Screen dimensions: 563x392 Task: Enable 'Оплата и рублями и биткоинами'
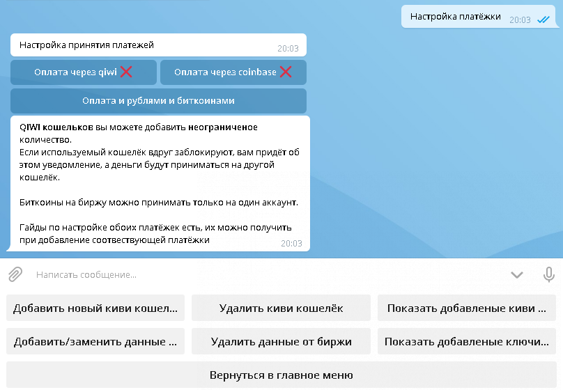click(158, 100)
